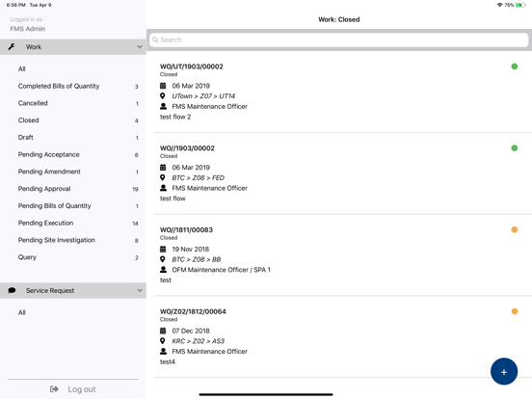Viewport: 532px width, 399px height.
Task: Tap the blue plus add button
Action: pyautogui.click(x=504, y=371)
